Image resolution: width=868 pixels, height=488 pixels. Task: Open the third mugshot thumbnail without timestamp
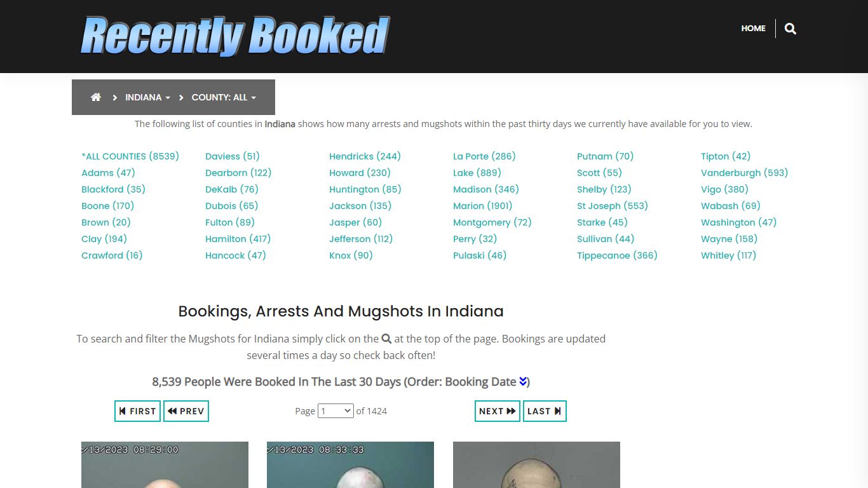(536, 464)
